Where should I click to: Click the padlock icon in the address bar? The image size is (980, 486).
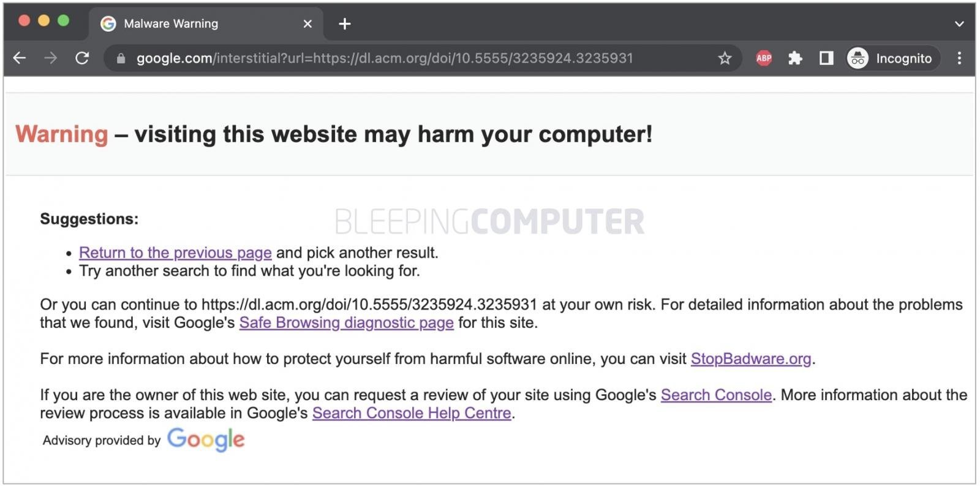(x=120, y=58)
